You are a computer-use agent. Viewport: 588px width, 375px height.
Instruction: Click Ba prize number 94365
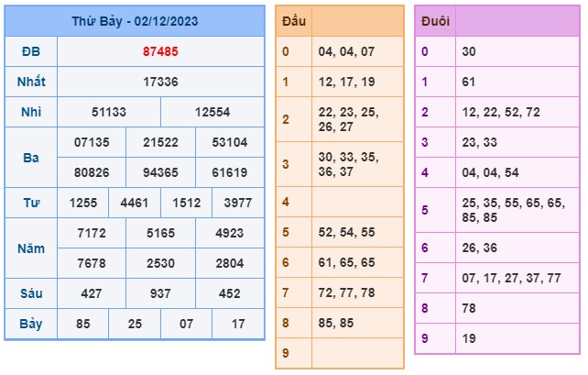coord(160,172)
